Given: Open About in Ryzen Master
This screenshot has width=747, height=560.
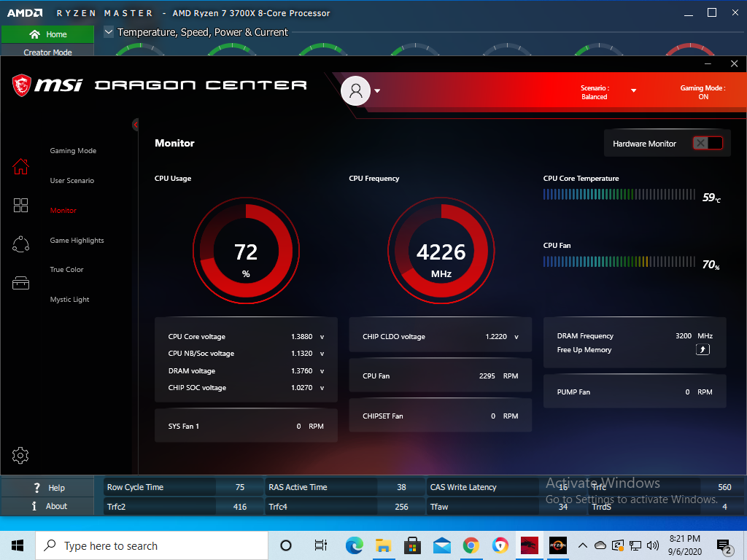Looking at the screenshot, I should coord(47,506).
